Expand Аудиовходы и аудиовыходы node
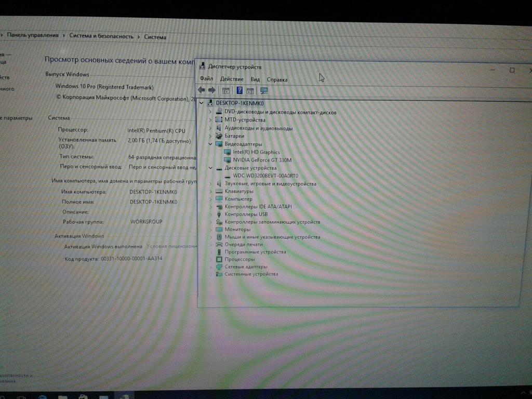Image resolution: width=532 pixels, height=399 pixels. click(x=210, y=128)
